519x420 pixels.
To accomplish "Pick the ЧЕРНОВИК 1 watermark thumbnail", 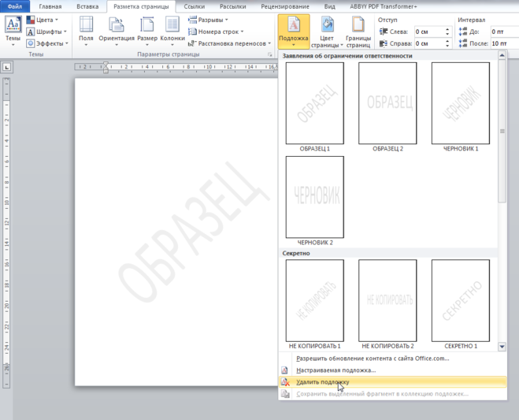I will 461,103.
